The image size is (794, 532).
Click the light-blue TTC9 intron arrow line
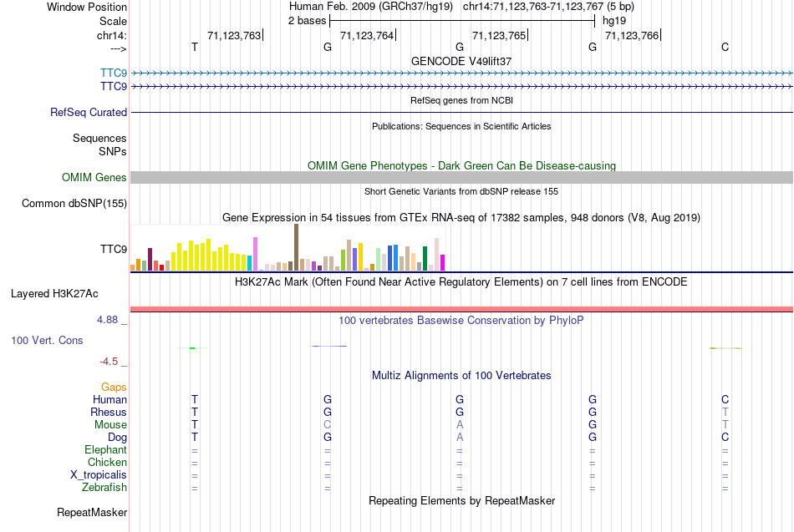[462, 73]
